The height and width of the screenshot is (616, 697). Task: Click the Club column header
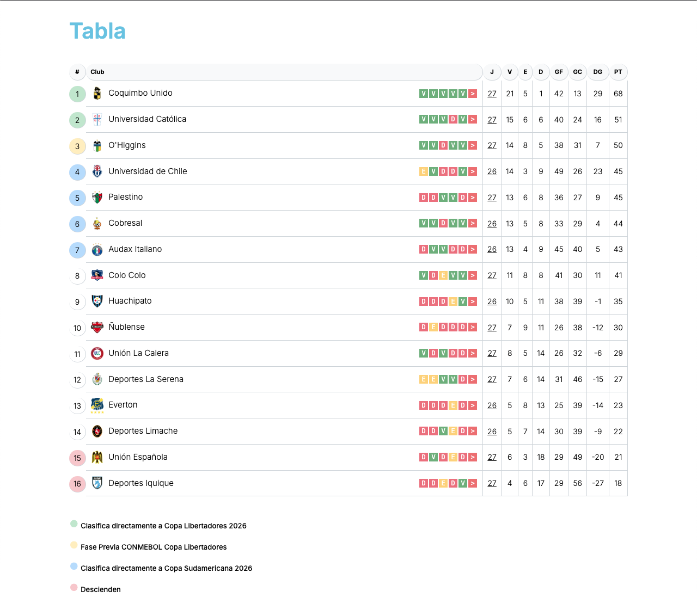97,72
